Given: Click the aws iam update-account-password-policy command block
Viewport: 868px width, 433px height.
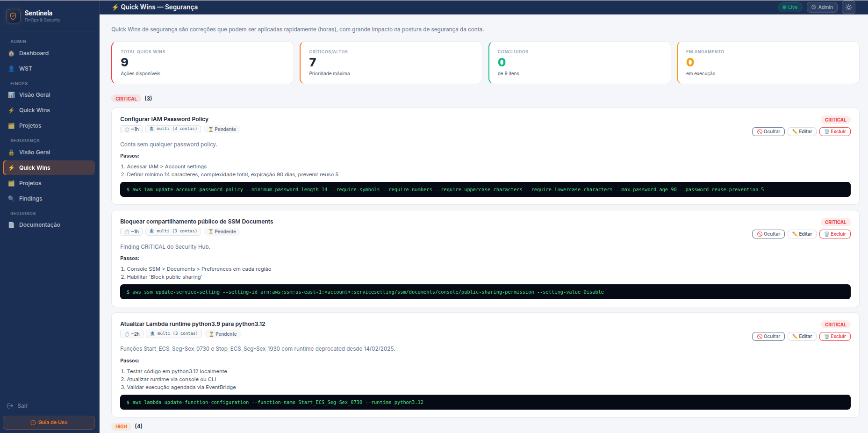Looking at the screenshot, I should [485, 189].
